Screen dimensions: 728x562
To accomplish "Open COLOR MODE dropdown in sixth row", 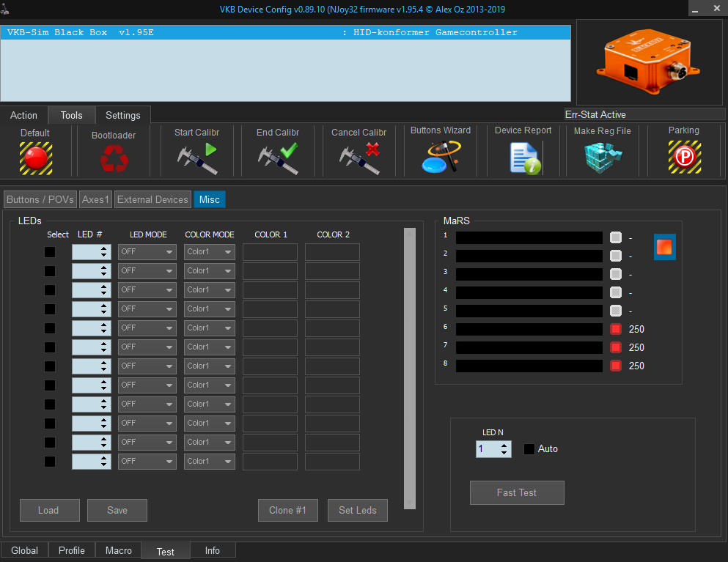I will click(x=210, y=347).
